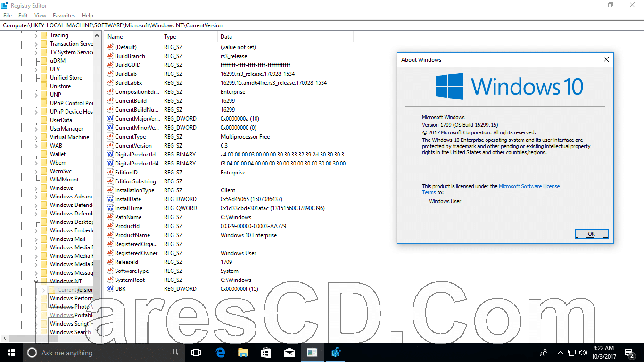
Task: Click the (Default) value icon
Action: pyautogui.click(x=110, y=47)
